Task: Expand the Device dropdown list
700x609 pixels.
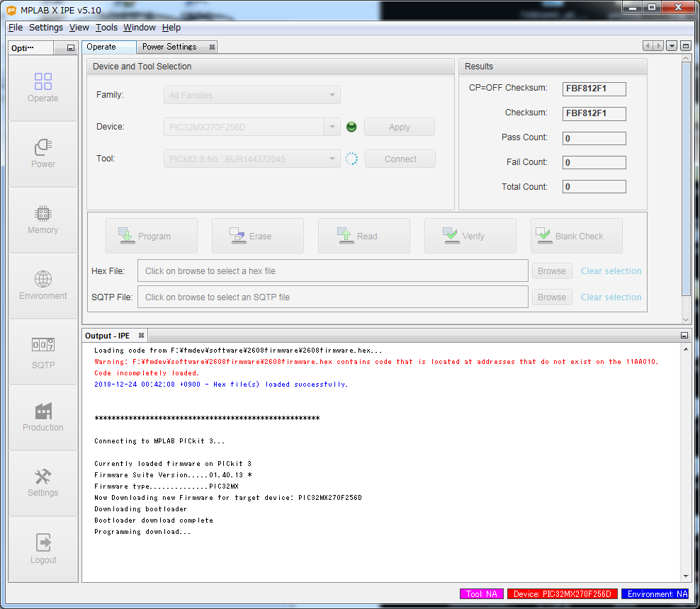Action: coord(332,127)
